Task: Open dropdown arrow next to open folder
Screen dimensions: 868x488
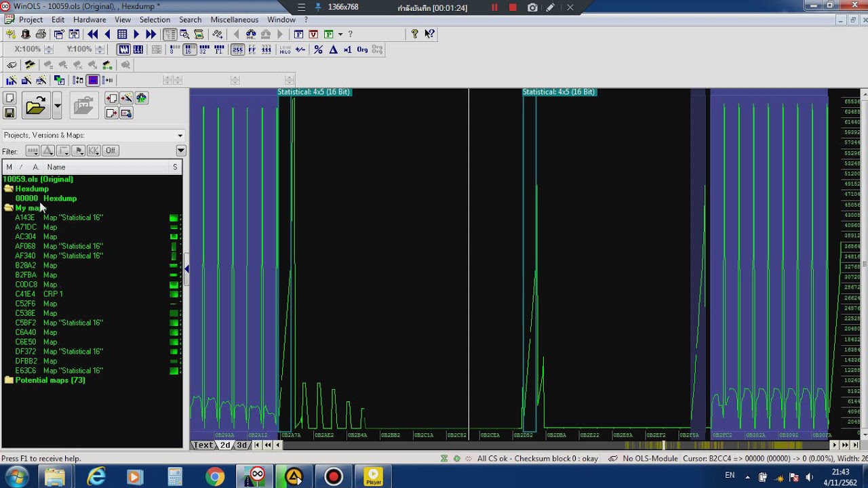Action: click(57, 106)
